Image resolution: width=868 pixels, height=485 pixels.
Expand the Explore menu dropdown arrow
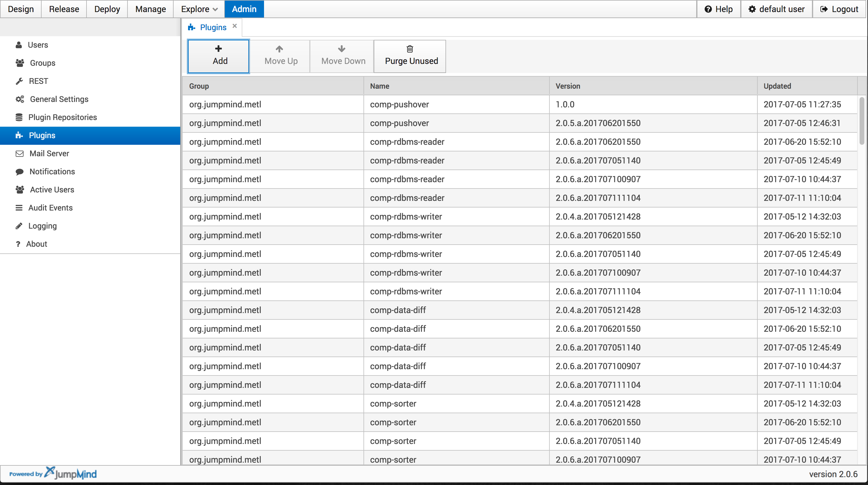point(215,9)
